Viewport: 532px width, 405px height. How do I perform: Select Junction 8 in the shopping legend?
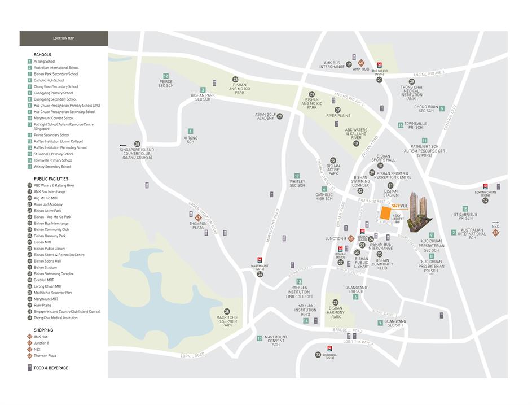click(41, 343)
